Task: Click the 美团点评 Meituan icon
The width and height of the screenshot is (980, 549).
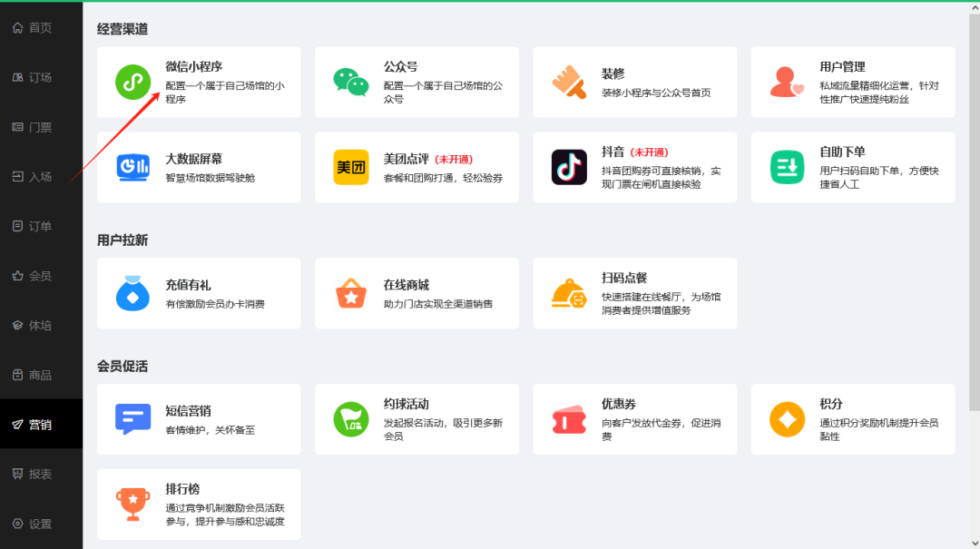Action: pyautogui.click(x=351, y=167)
